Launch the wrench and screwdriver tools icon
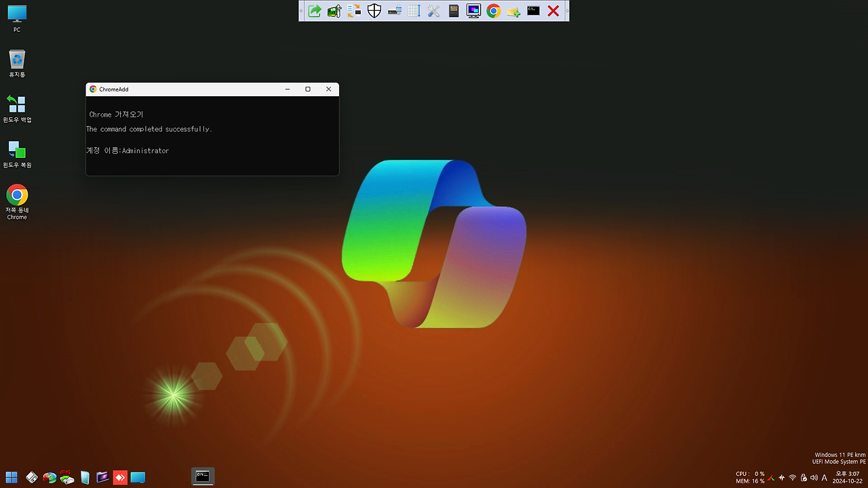This screenshot has width=868, height=488. pyautogui.click(x=434, y=11)
